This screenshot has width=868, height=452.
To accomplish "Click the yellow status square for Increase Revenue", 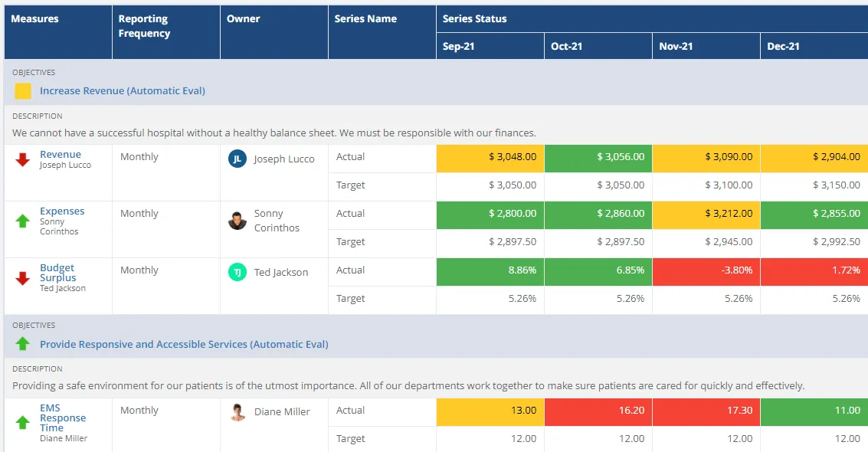I will 22,90.
